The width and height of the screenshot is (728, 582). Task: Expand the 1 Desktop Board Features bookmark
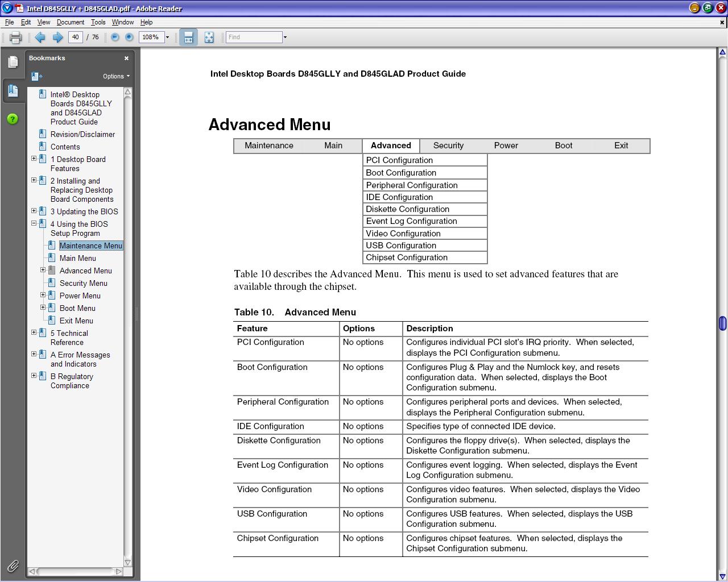click(x=34, y=159)
